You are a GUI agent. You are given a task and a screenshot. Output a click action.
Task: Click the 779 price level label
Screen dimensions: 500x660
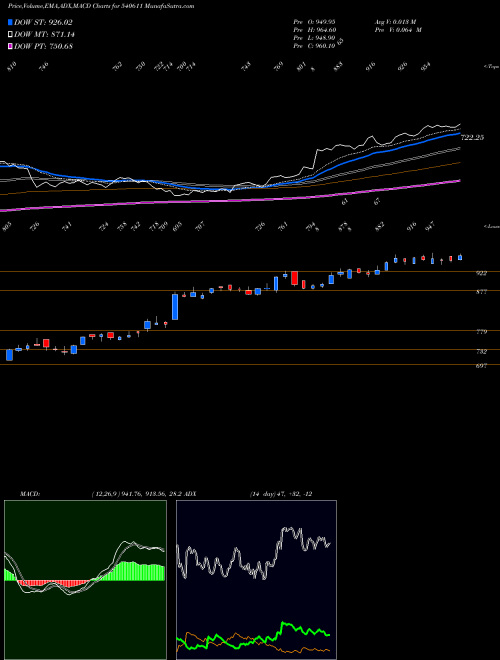pyautogui.click(x=481, y=332)
